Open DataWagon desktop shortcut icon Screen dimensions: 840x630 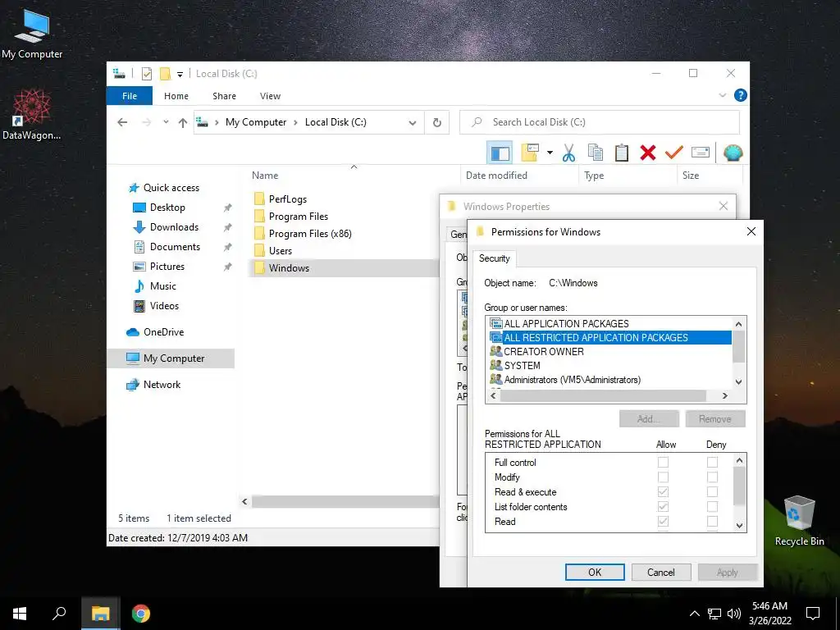32,115
